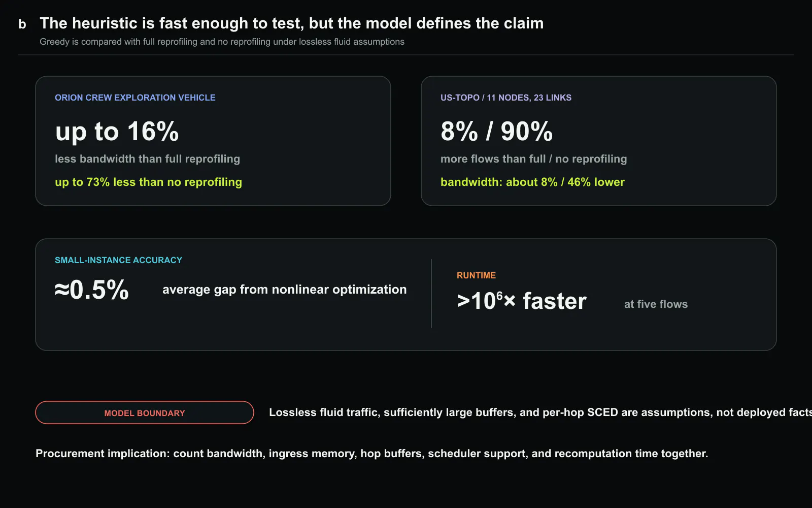Click the subtitle about Greedy reprofiling comparison
This screenshot has height=508, width=812.
[222, 42]
